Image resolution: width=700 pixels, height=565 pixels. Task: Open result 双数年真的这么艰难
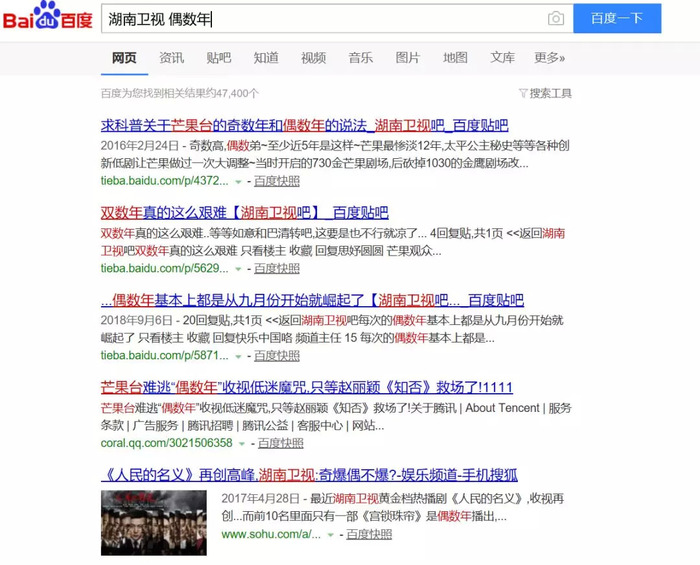click(245, 213)
